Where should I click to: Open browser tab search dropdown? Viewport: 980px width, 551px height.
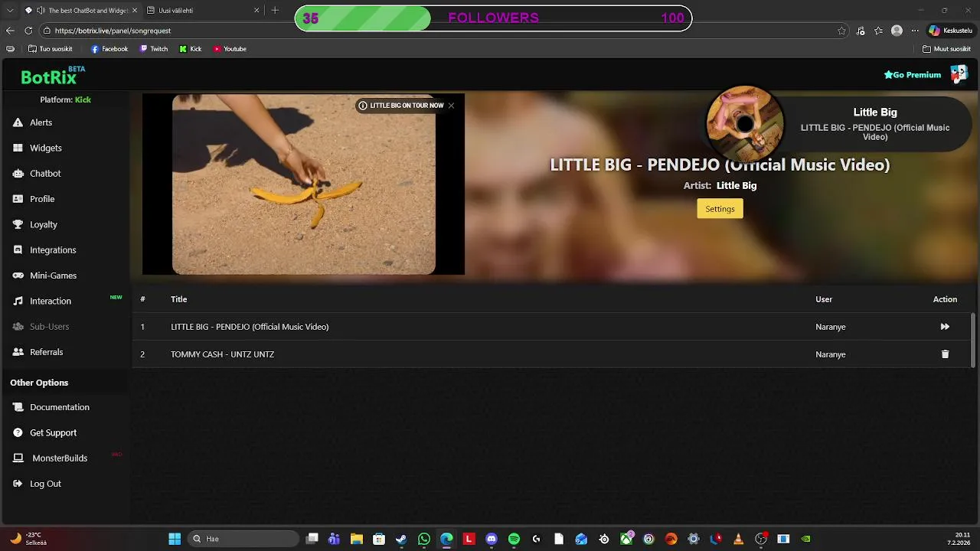tap(8, 11)
